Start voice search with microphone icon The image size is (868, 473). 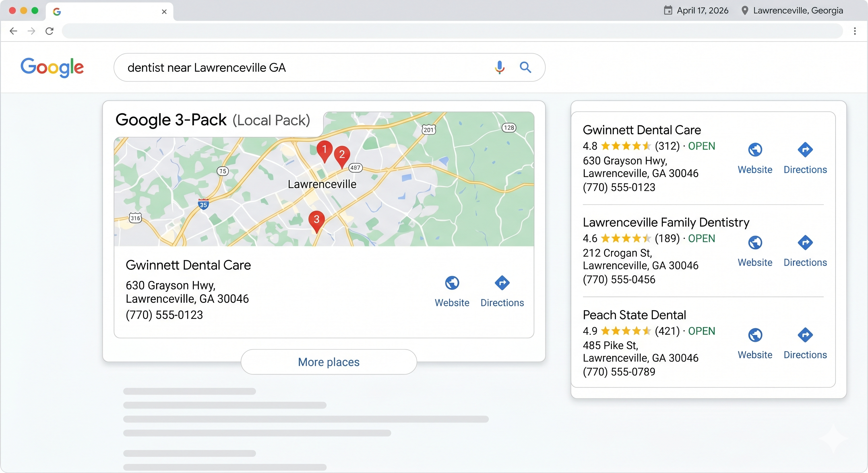point(500,67)
